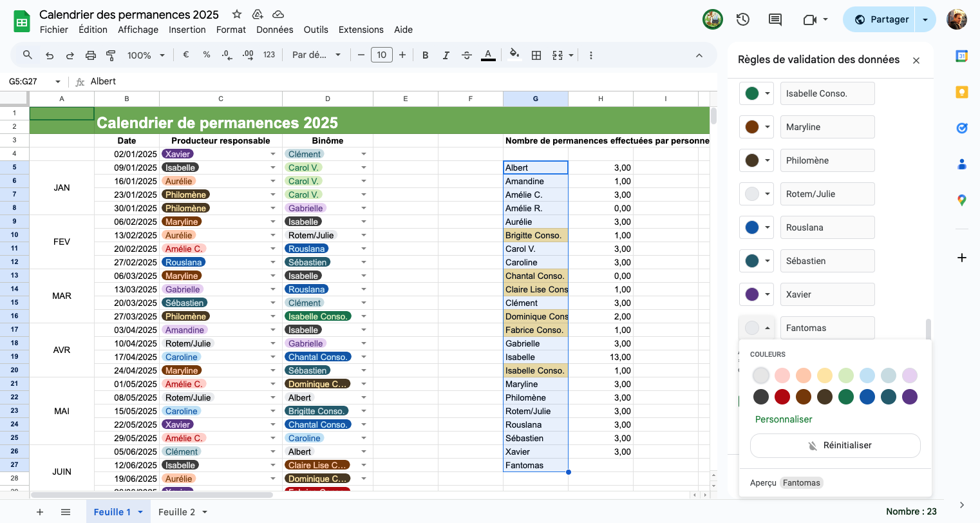Screen dimensions: 980x523
Task: Expand the Partager options arrow
Action: (925, 19)
